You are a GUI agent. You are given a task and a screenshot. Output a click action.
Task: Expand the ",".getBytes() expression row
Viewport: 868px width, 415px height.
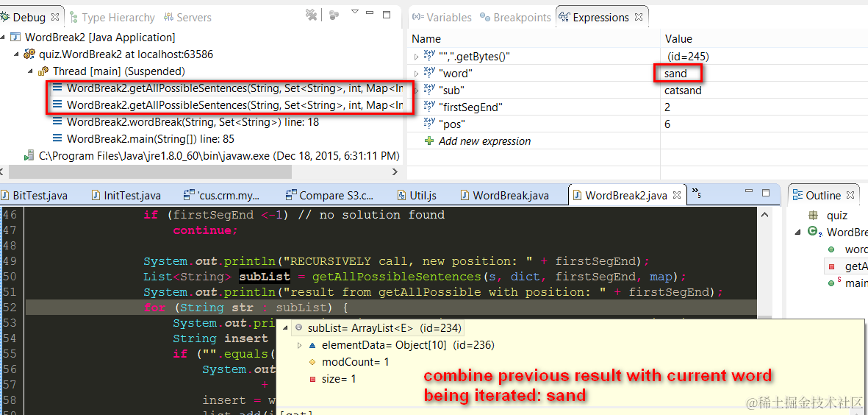click(x=416, y=57)
